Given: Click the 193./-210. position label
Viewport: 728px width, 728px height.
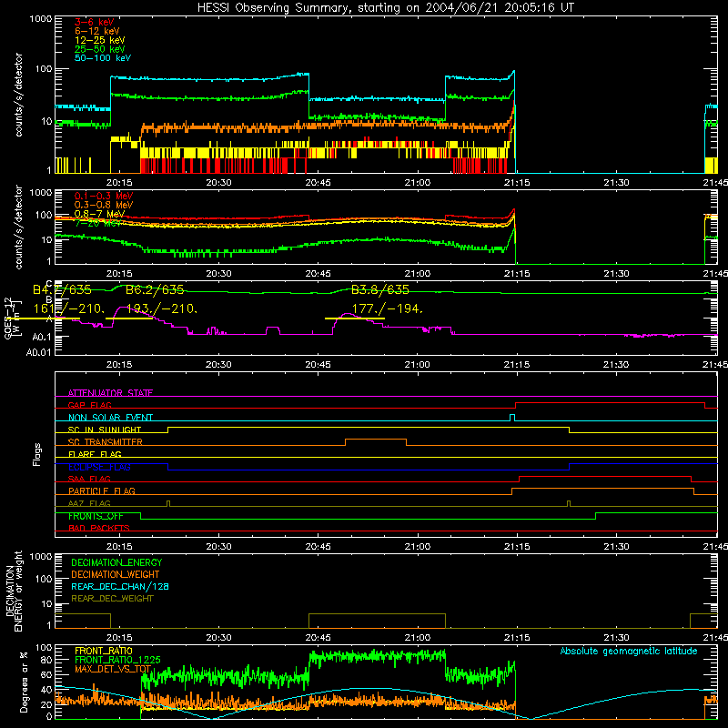Looking at the screenshot, I should 162,308.
